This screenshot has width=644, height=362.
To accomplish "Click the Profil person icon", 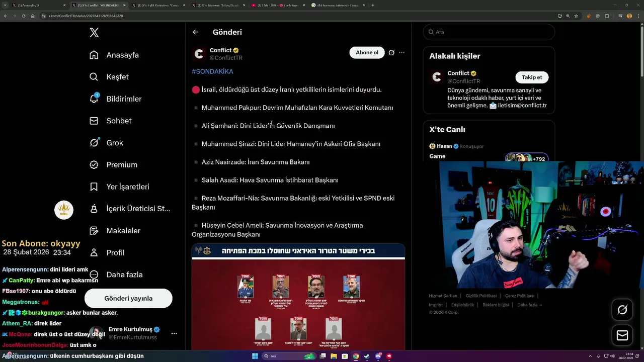I will [x=94, y=252].
